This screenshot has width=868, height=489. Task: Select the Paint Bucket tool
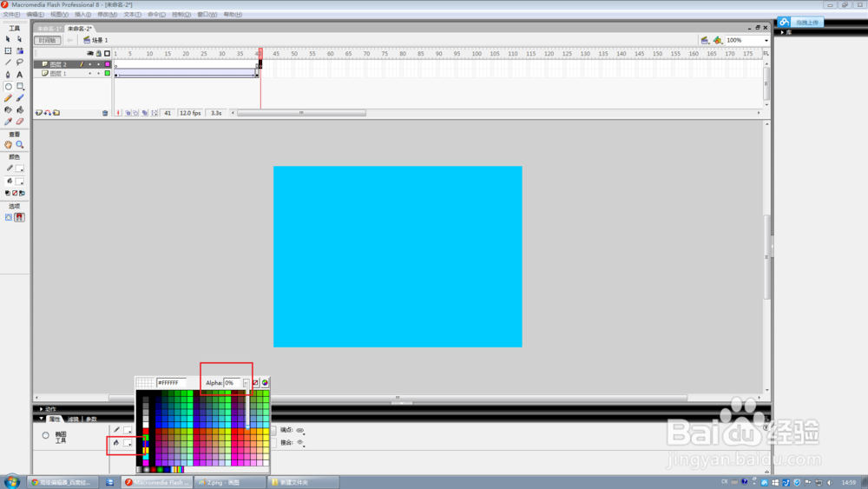[x=20, y=109]
